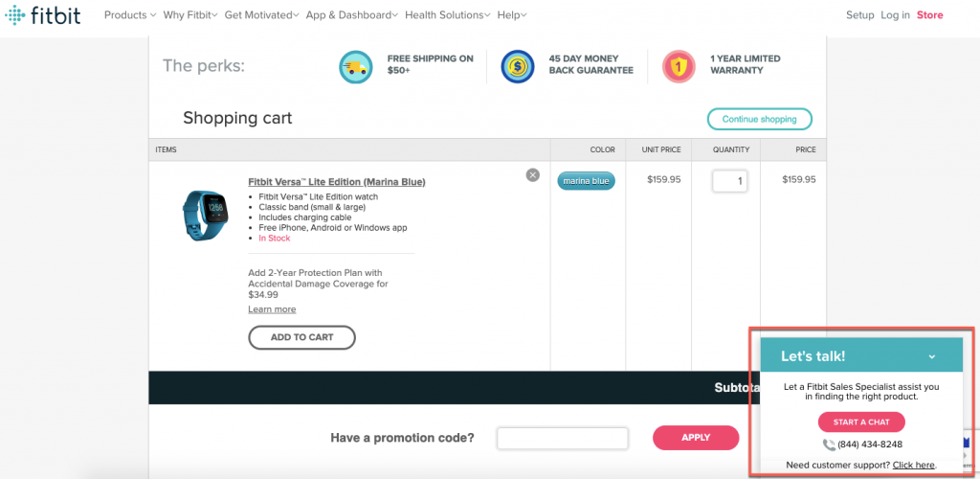Viewport: 980px width, 479px height.
Task: Click the 45 DAY MONEY BACK GUARANTEE text
Action: click(x=590, y=64)
